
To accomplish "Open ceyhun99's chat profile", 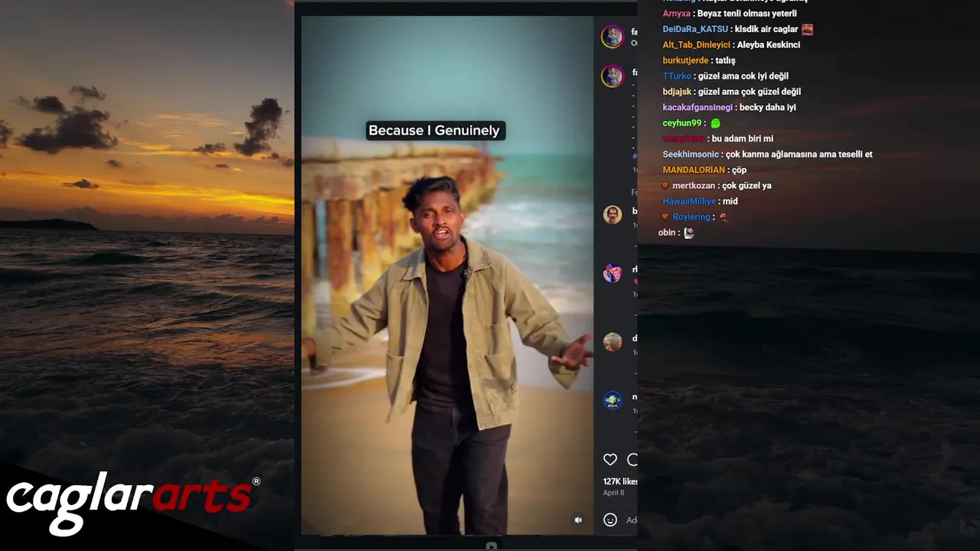I will pos(681,123).
